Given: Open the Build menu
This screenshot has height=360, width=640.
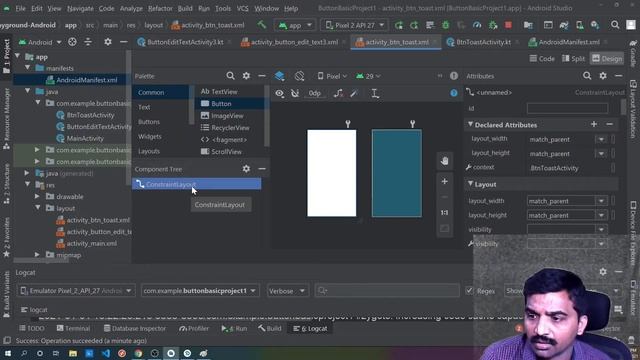Looking at the screenshot, I should [x=185, y=8].
